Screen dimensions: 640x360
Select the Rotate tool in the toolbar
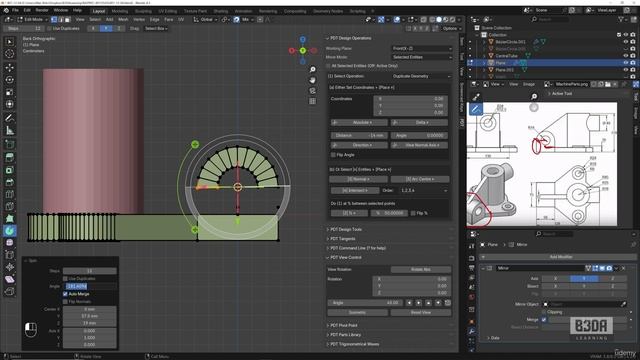pos(10,80)
